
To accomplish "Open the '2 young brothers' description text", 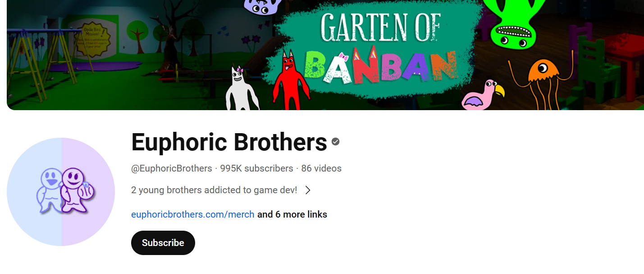I will (214, 190).
